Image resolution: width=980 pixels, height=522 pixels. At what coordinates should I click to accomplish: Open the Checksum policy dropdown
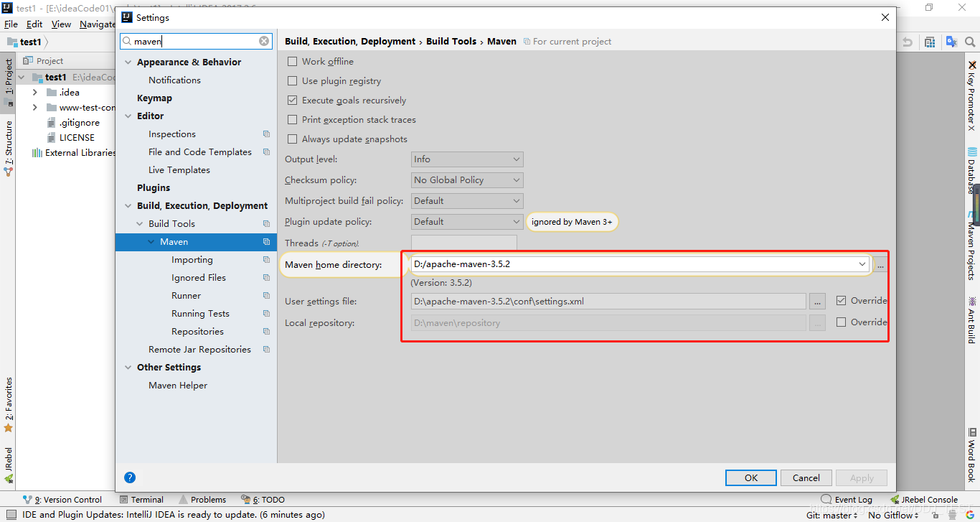point(467,180)
